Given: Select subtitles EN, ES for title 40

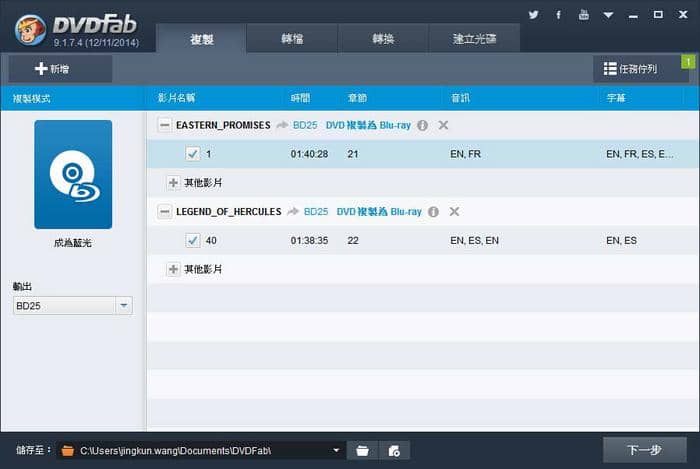Looking at the screenshot, I should tap(621, 241).
